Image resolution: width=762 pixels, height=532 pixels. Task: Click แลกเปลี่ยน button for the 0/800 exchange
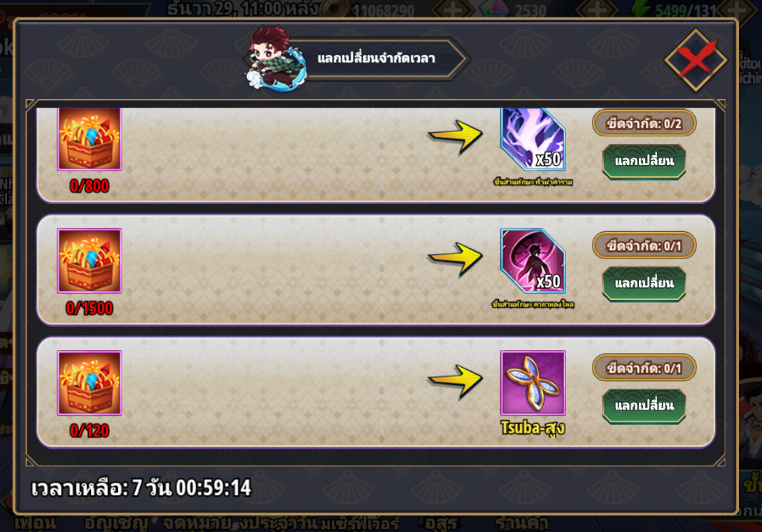tap(644, 161)
